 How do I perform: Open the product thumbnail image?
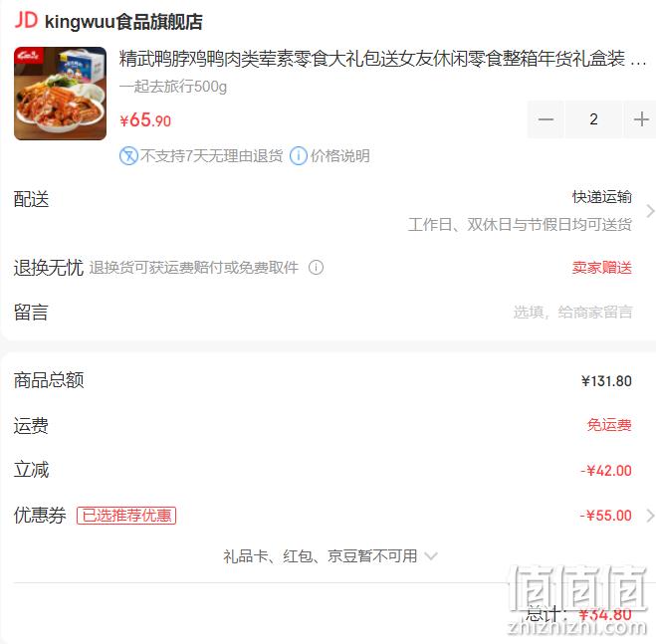(61, 94)
